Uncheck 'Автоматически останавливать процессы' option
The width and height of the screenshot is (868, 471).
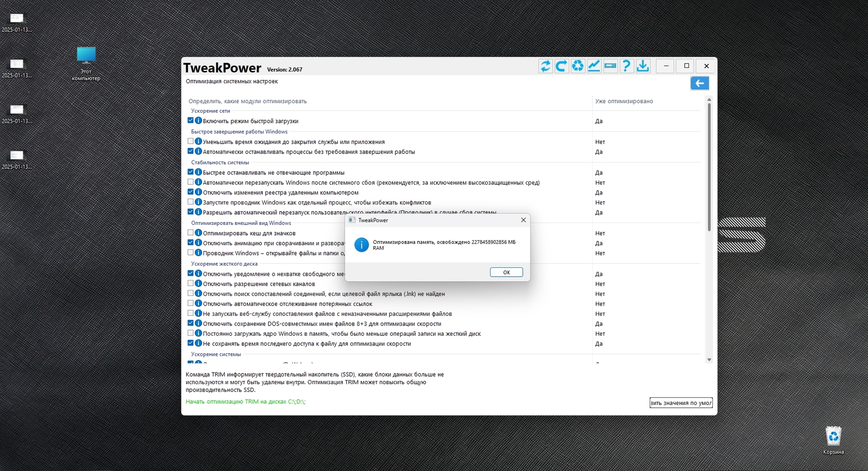coord(191,151)
